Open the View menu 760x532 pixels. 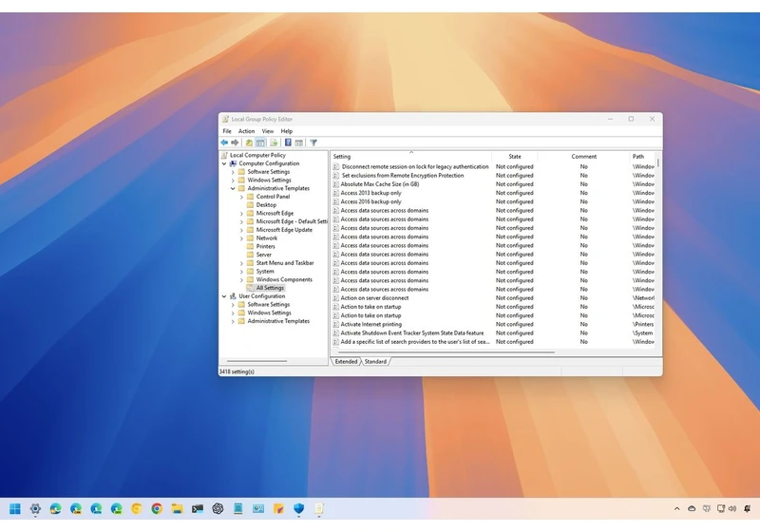268,131
